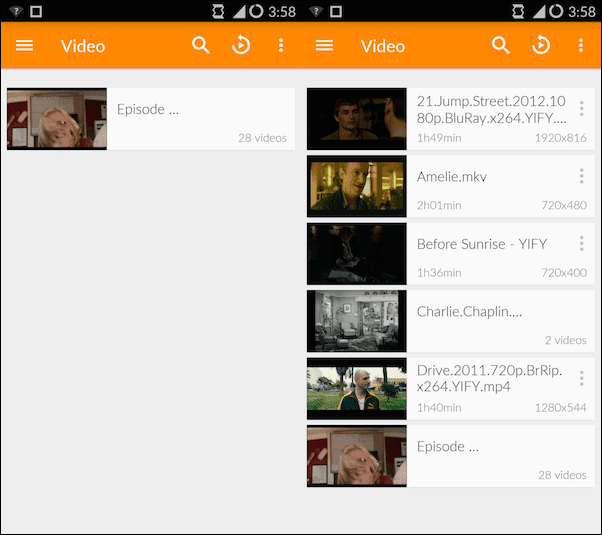Open overflow menu in right screen toolbar

coord(581,45)
